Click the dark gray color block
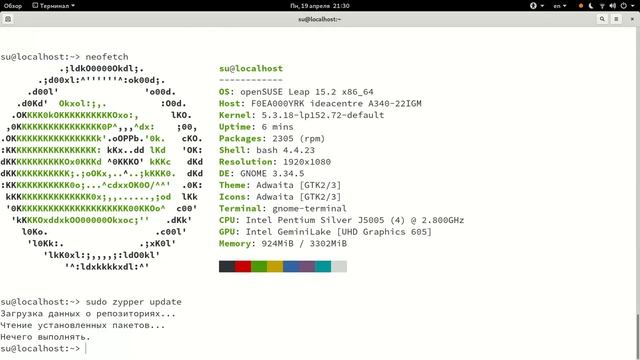 pyautogui.click(x=227, y=267)
